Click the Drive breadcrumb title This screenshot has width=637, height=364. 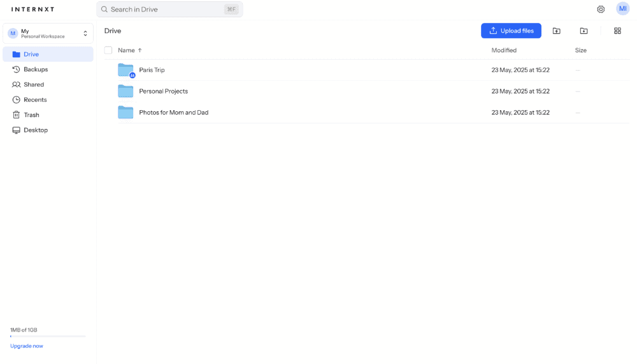click(x=113, y=31)
